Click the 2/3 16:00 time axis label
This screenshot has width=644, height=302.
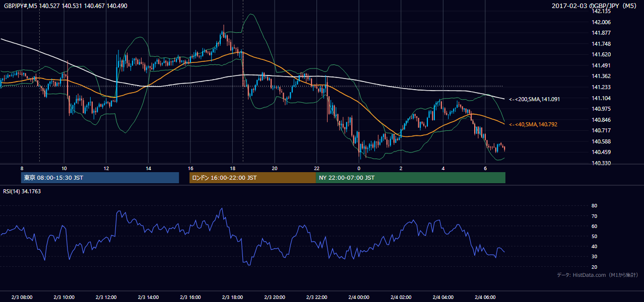(x=190, y=297)
